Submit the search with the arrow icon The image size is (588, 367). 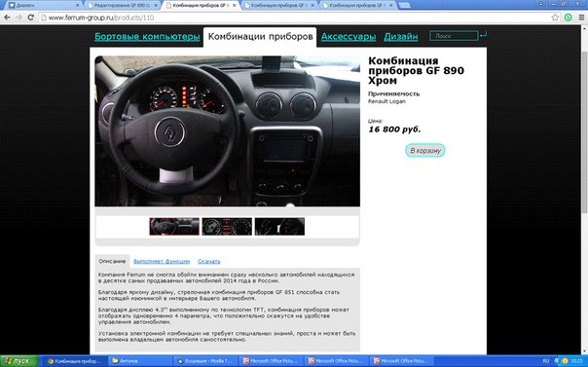coord(484,35)
